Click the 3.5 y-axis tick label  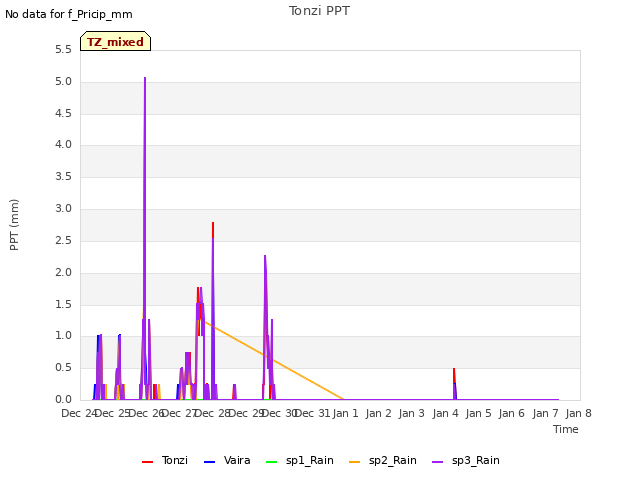63,177
